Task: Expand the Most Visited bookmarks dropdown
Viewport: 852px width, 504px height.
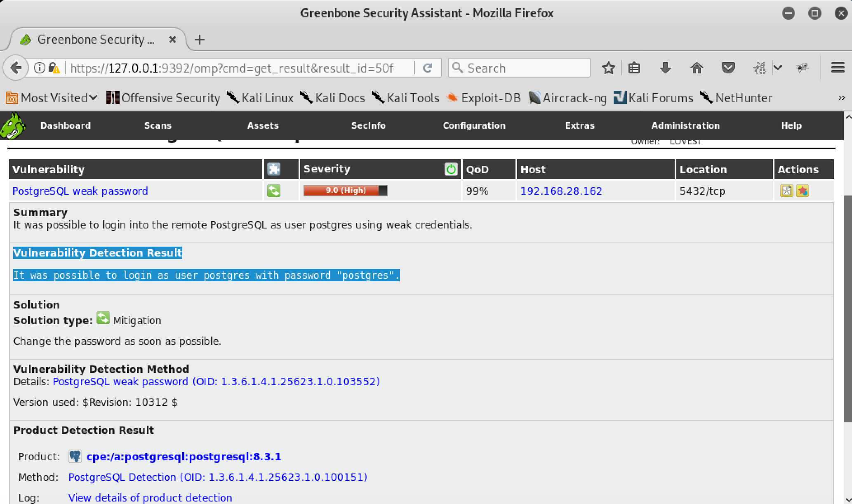Action: click(52, 98)
